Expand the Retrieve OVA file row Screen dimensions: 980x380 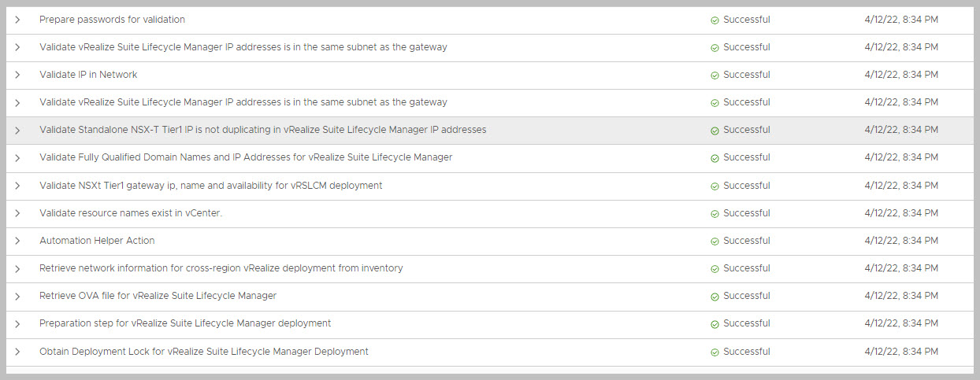click(x=17, y=296)
